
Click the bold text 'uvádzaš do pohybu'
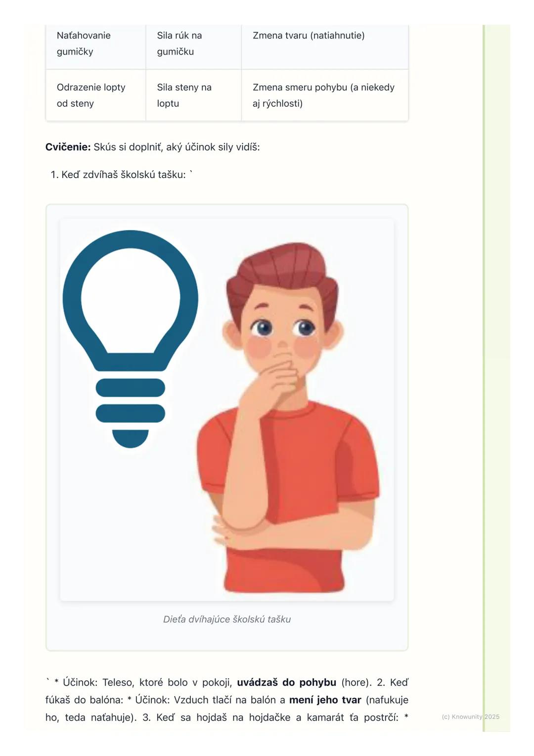point(287,682)
